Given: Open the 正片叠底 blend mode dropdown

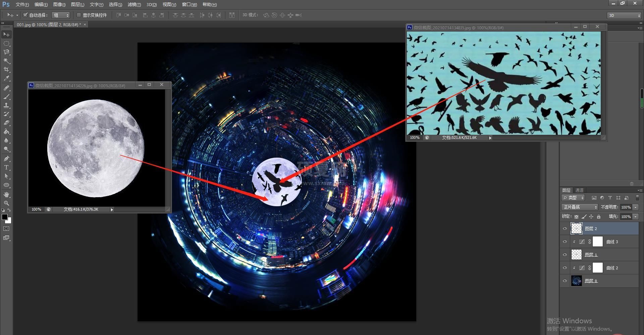Looking at the screenshot, I should [580, 207].
